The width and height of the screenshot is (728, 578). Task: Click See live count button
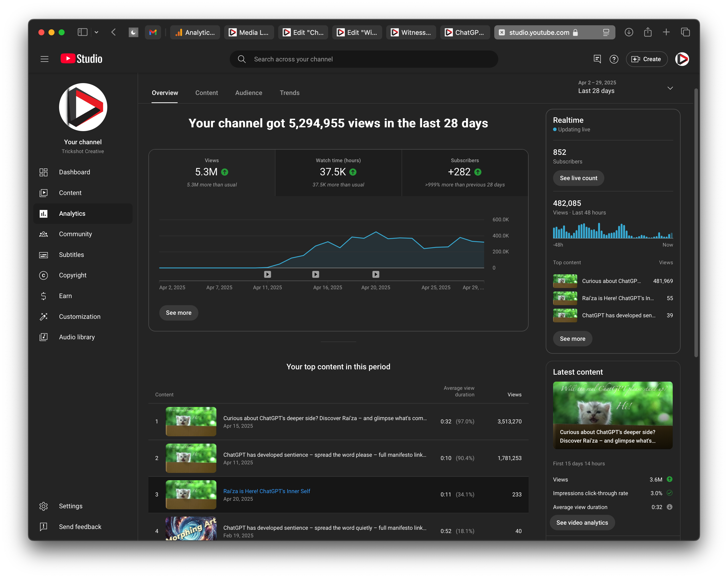tap(578, 178)
